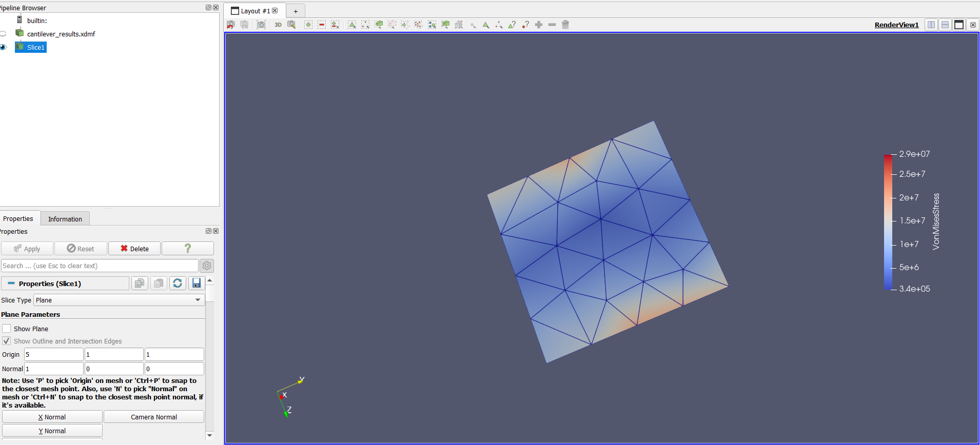This screenshot has height=445, width=980.
Task: Click the magnifier icon next to 3D
Action: 291,25
